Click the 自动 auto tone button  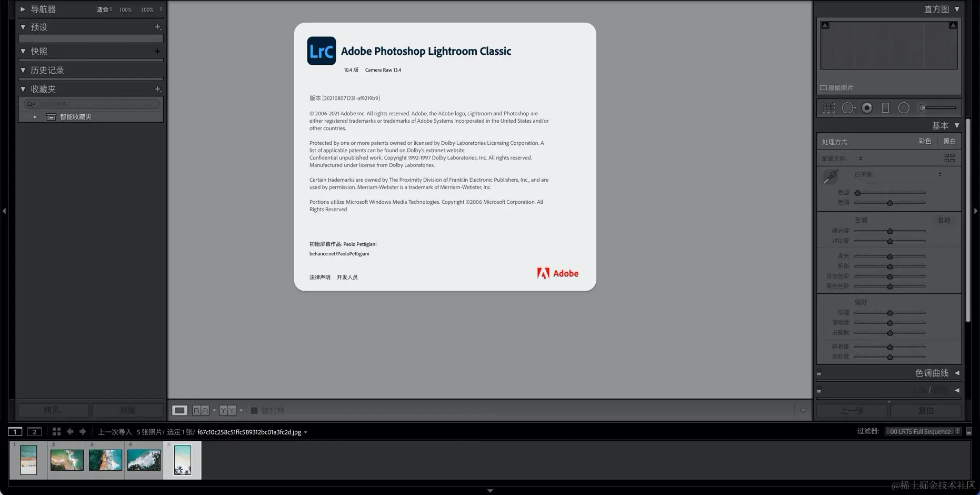pos(944,220)
